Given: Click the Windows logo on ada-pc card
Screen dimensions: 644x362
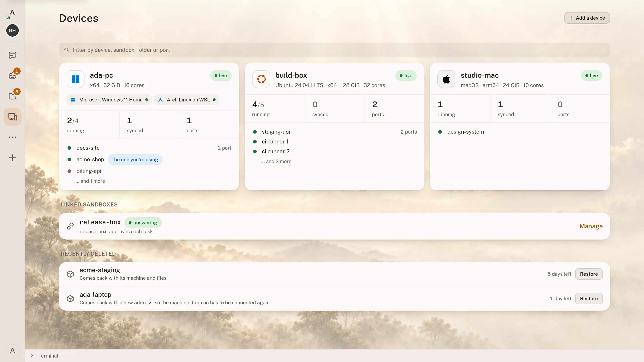Looking at the screenshot, I should click(76, 79).
